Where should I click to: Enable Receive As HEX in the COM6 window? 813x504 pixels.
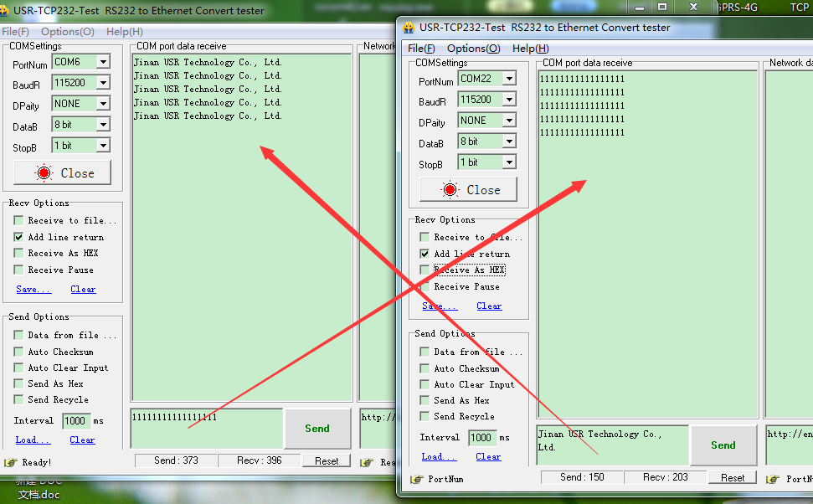click(x=18, y=253)
